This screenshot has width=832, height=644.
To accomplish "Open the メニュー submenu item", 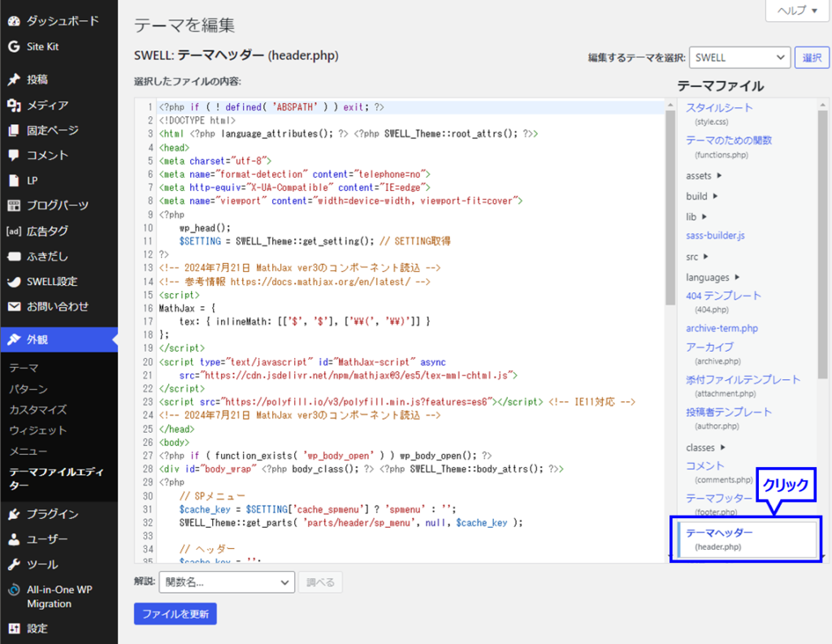I will tap(28, 452).
